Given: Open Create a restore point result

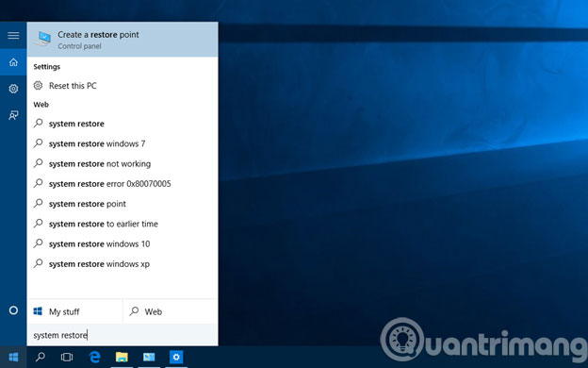Looking at the screenshot, I should click(122, 40).
